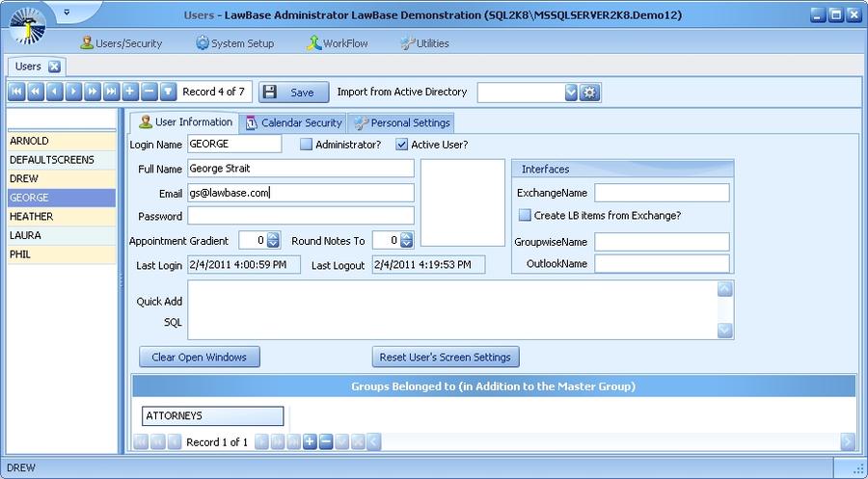
Task: Jump forward a page of user records
Action: point(93,92)
